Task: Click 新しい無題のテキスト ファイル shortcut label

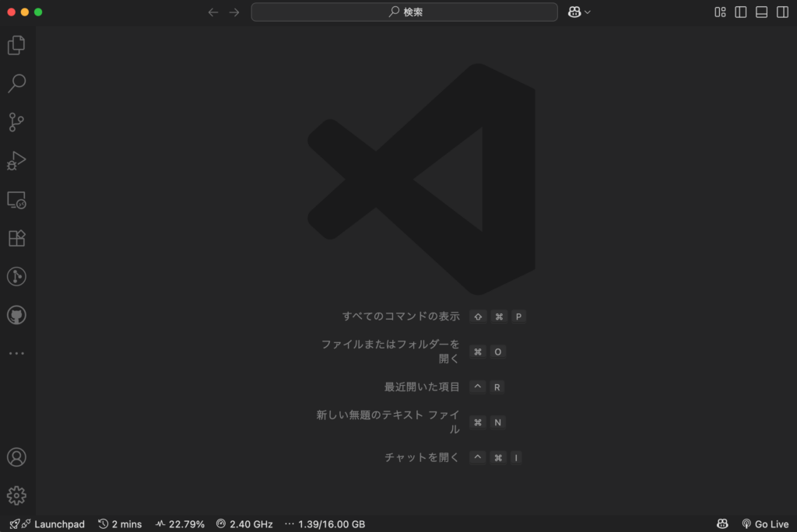Action: coord(388,422)
